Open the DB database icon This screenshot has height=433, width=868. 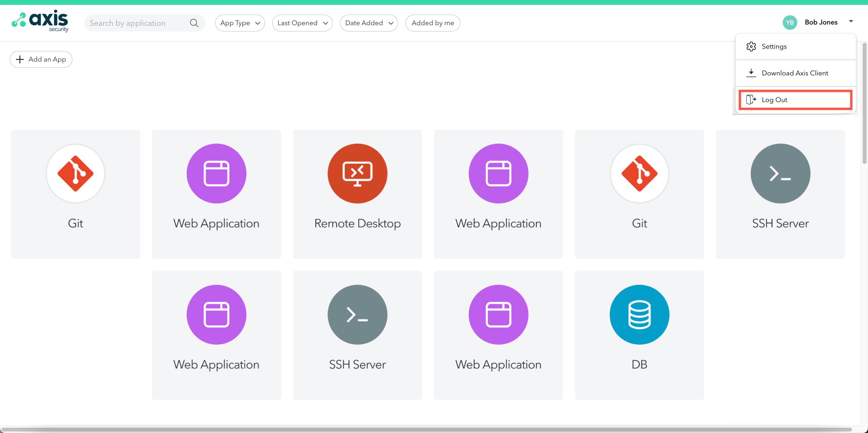[639, 315]
